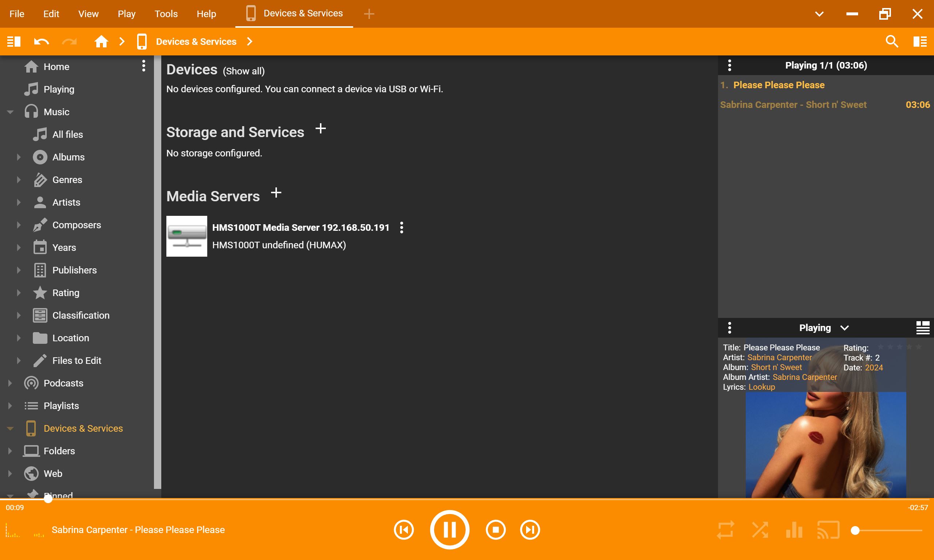Toggle shuffle playback mode
The image size is (934, 560).
[x=760, y=530]
